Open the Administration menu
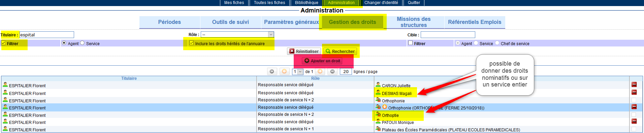 pyautogui.click(x=341, y=3)
